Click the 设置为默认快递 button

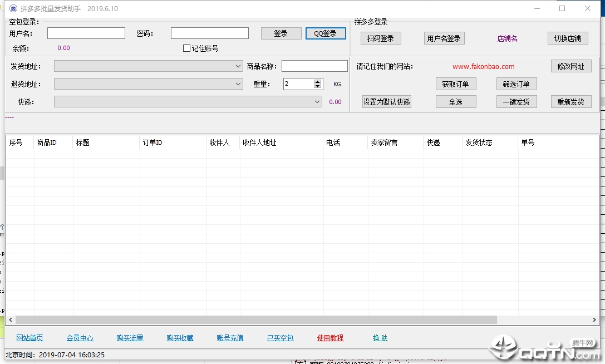pyautogui.click(x=387, y=101)
